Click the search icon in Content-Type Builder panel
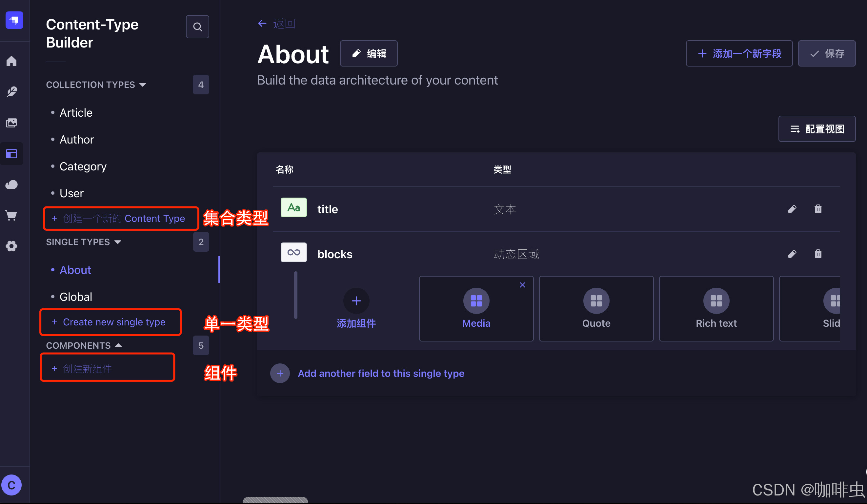Viewport: 867px width, 504px height. coord(197,27)
